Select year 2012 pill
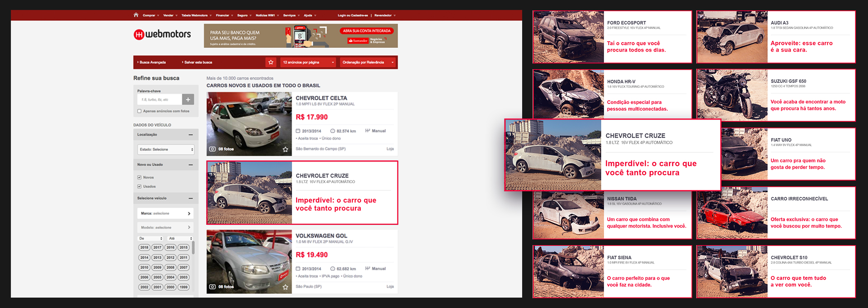 [170, 257]
